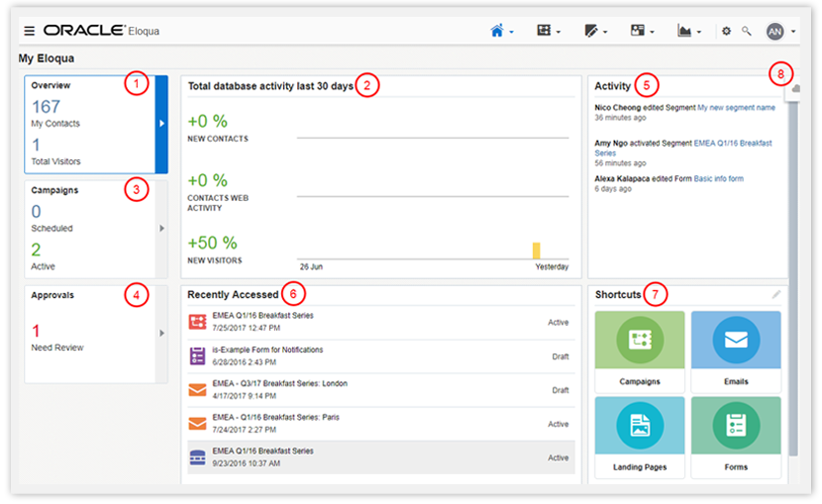Click email icon for Breakfast Series: Paris row
Viewport: 822px width, 504px height.
coord(198,424)
